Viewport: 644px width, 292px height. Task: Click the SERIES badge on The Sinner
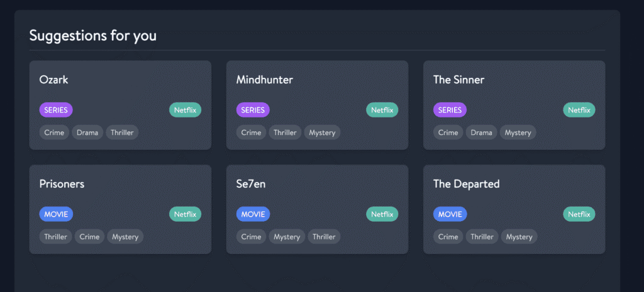(x=450, y=110)
